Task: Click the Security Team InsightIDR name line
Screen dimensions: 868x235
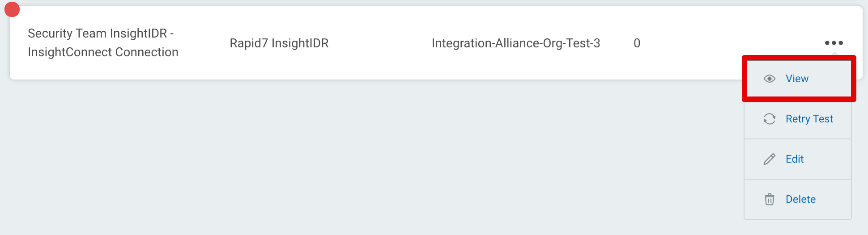Action: (101, 34)
